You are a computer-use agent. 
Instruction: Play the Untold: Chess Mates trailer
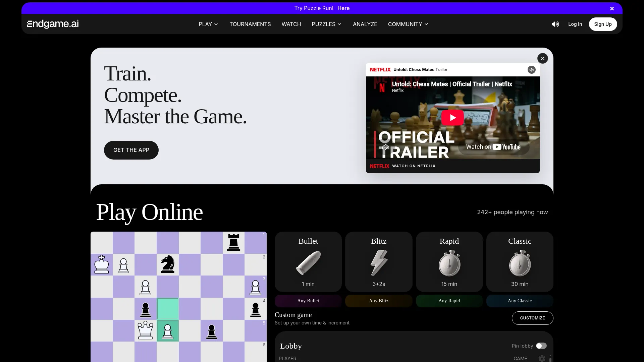tap(452, 118)
